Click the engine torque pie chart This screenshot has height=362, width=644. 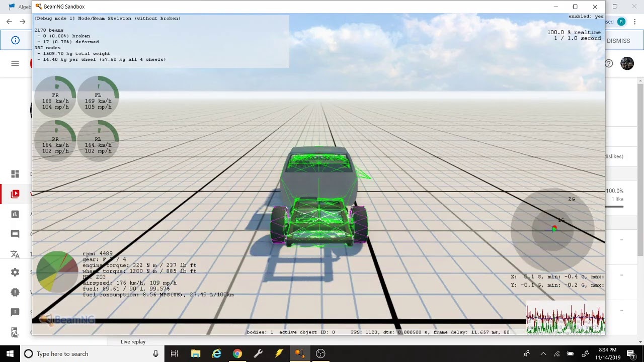[x=57, y=272]
